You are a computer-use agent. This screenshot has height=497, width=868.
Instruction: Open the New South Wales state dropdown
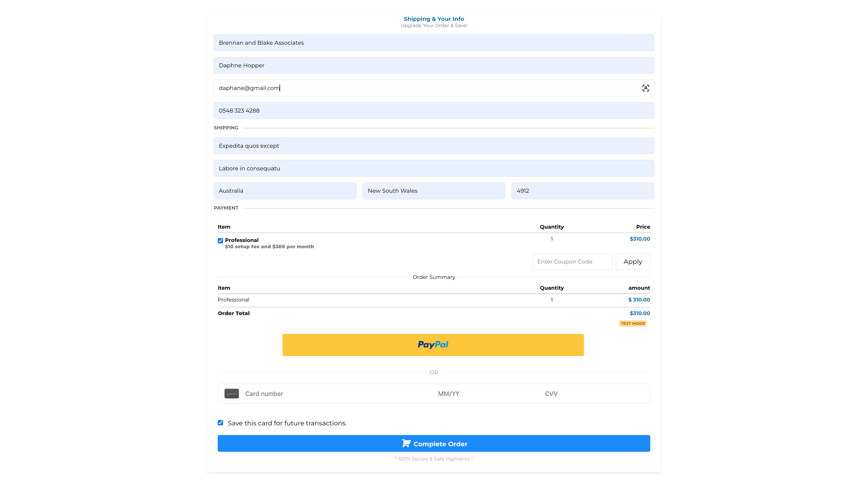[434, 191]
